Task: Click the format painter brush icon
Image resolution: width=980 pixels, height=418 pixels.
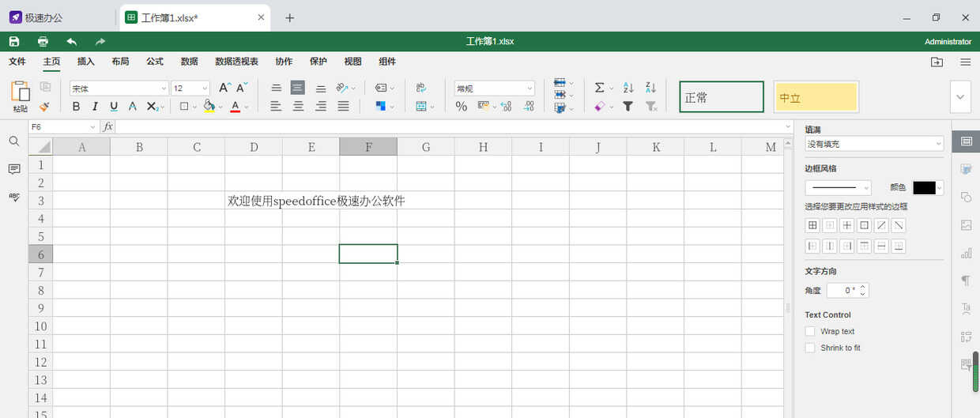Action: tap(45, 106)
